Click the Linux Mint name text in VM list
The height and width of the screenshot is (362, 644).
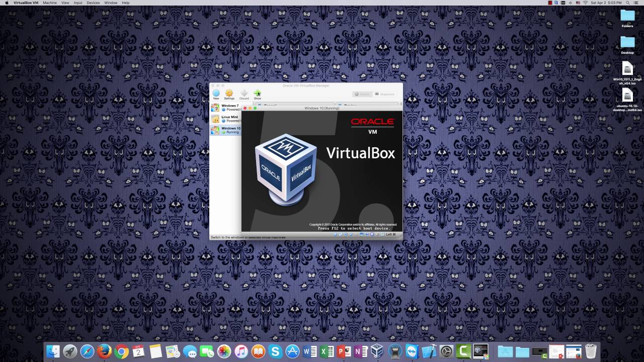[x=229, y=117]
